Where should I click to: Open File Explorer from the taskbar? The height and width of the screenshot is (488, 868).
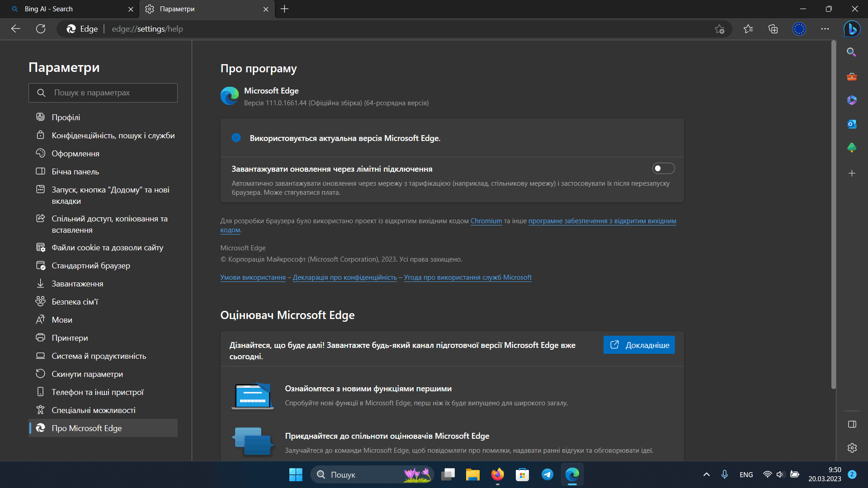coord(472,474)
